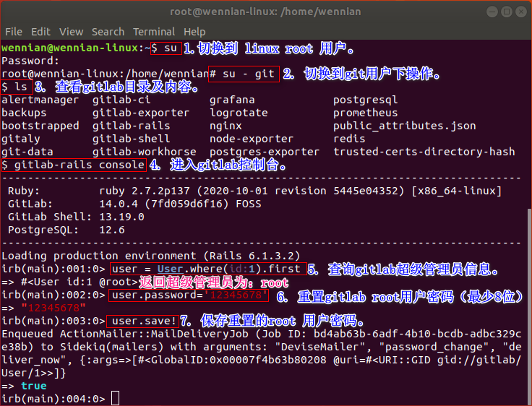
Task: Click '#<User id:1 @root>' result
Action: coord(79,282)
